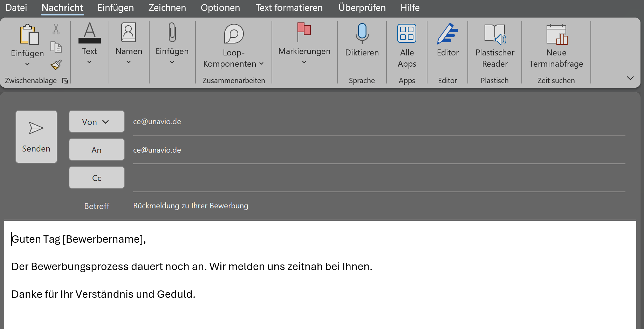Open the Überprüfen tab
The image size is (644, 329).
362,8
